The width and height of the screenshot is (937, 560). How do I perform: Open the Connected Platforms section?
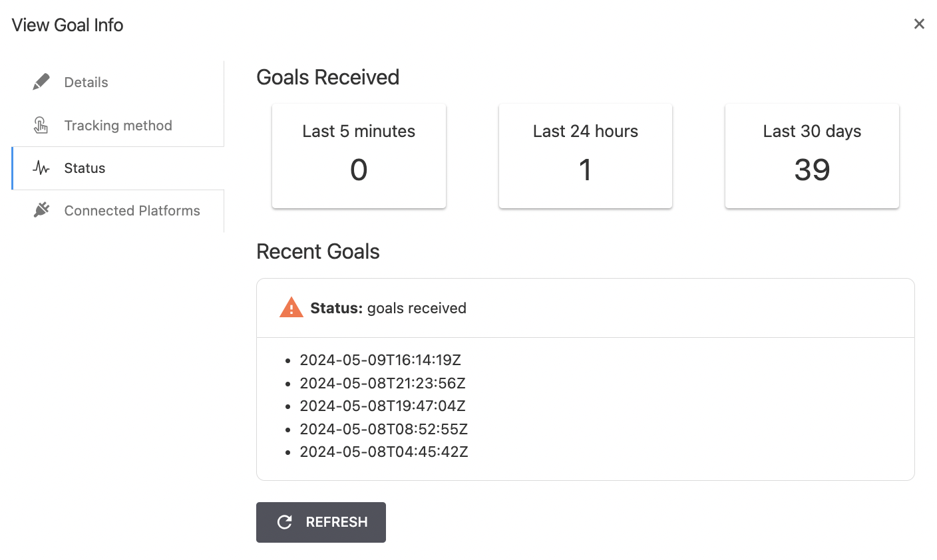(x=132, y=210)
